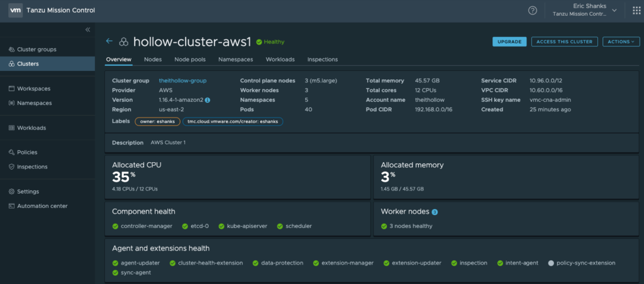This screenshot has height=284, width=644.
Task: Click the help question mark icon
Action: click(533, 10)
